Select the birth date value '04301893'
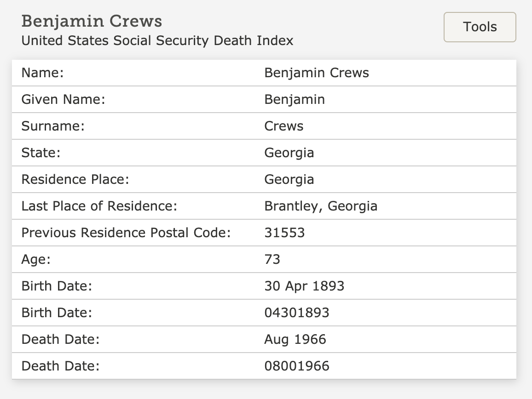 click(297, 313)
